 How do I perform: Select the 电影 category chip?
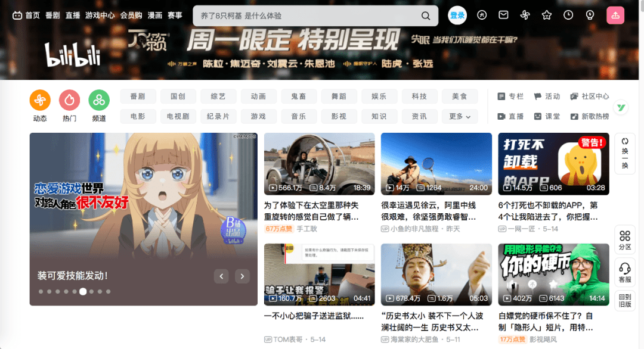coord(138,117)
